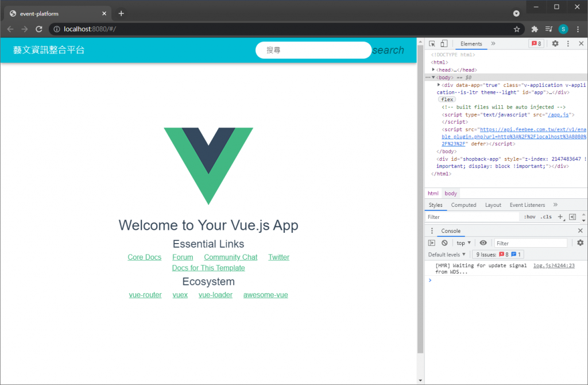The width and height of the screenshot is (588, 385).
Task: Select body in DOM breadcrumb
Action: (x=450, y=193)
